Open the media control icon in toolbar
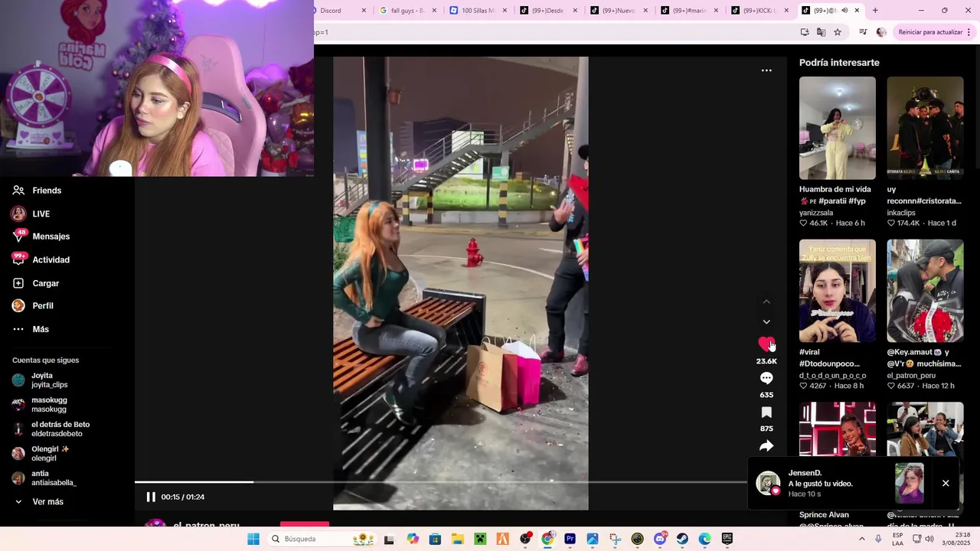Image resolution: width=980 pixels, height=551 pixels. pyautogui.click(x=863, y=32)
